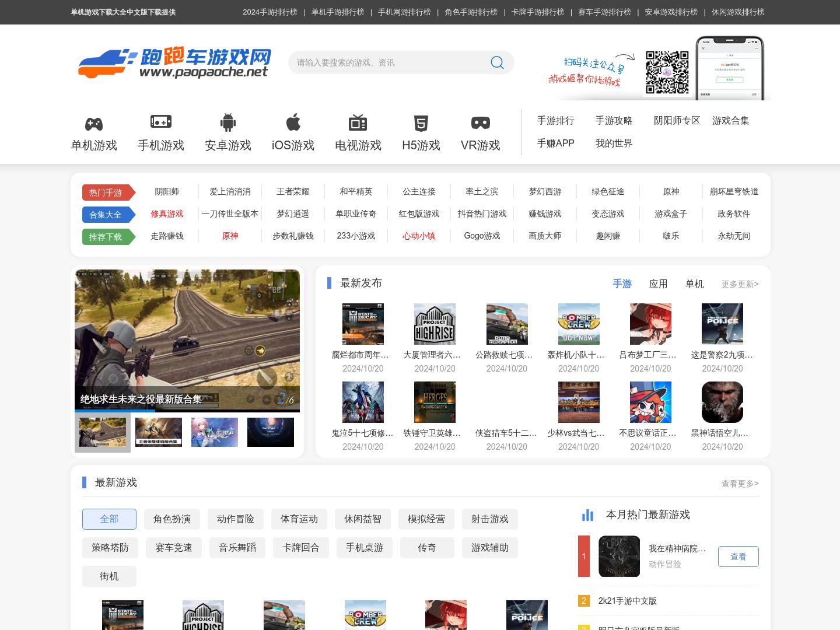Filter by 模拟经营 category
840x630 pixels.
(426, 519)
